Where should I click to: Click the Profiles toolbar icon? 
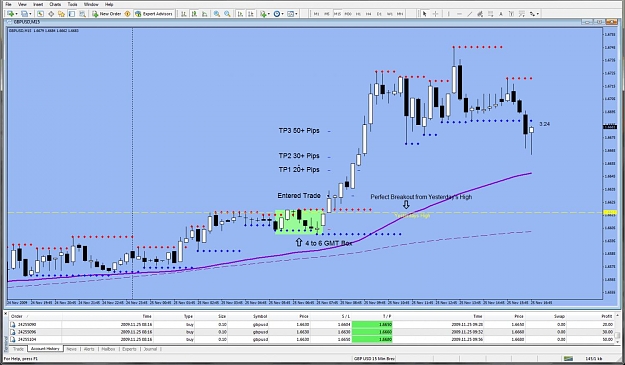click(x=24, y=14)
